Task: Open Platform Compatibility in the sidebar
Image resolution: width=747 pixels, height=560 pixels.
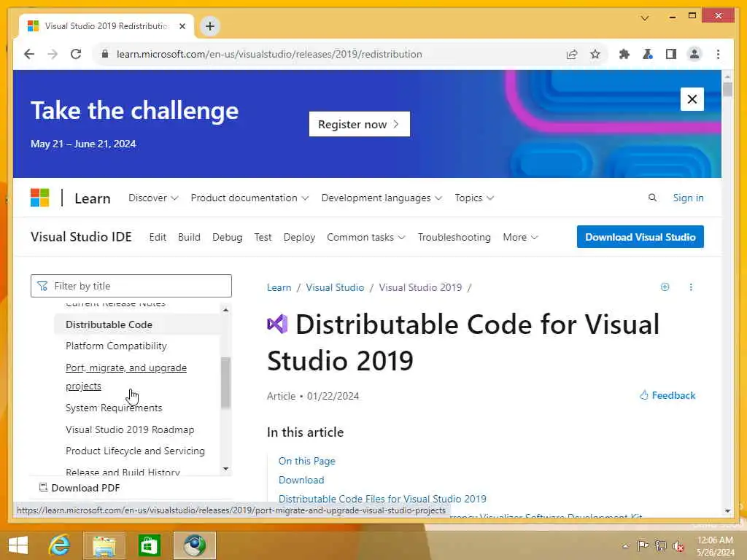Action: pyautogui.click(x=116, y=346)
